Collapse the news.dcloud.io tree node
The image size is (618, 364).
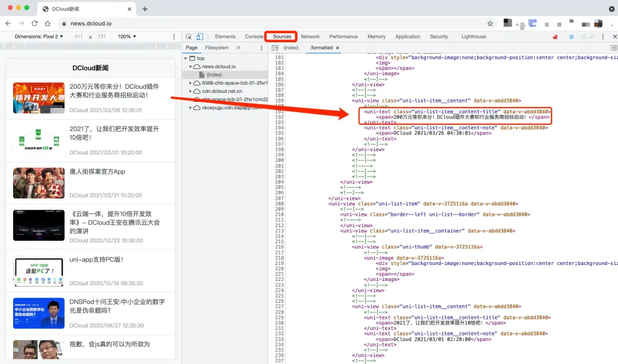[x=191, y=66]
